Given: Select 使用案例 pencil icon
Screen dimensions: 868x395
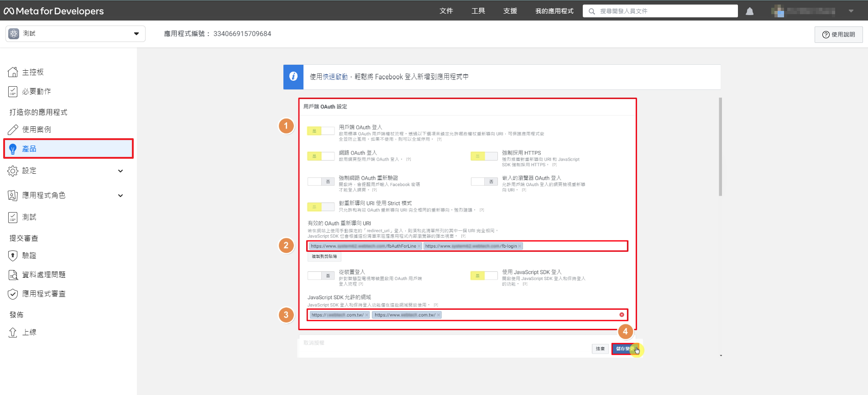Looking at the screenshot, I should point(13,130).
